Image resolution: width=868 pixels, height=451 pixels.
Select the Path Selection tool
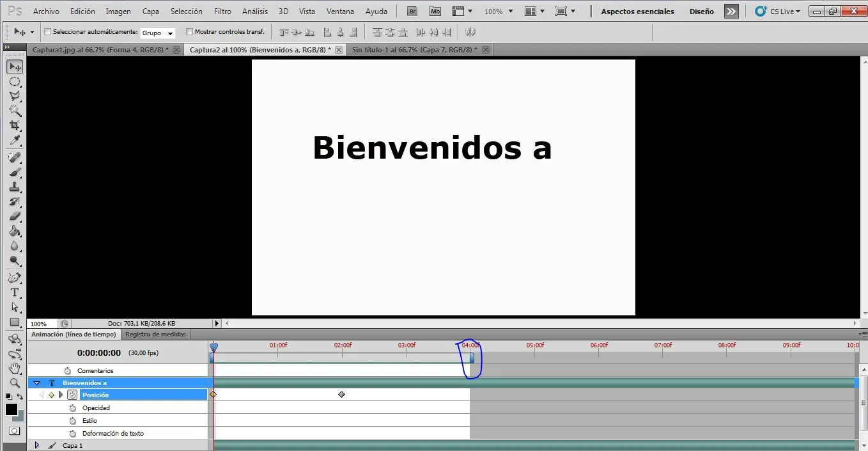15,308
